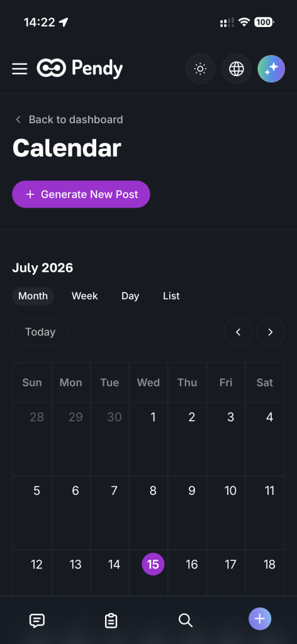Select July 8 calendar cell
The image size is (297, 644).
[148, 513]
